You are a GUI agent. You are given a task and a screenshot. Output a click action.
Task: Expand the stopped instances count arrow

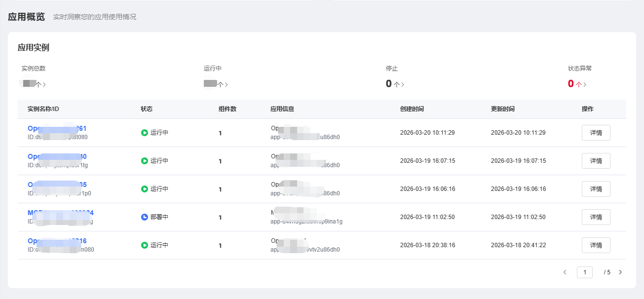click(x=403, y=84)
